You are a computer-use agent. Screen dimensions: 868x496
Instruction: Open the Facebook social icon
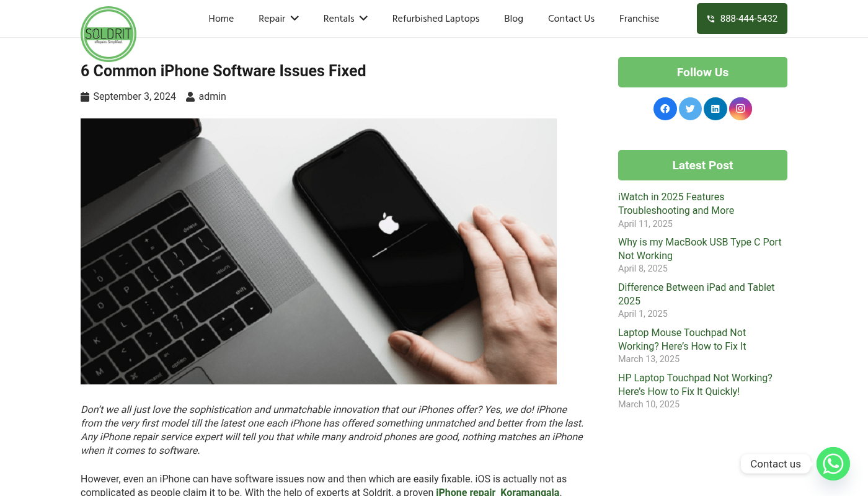[x=665, y=108]
